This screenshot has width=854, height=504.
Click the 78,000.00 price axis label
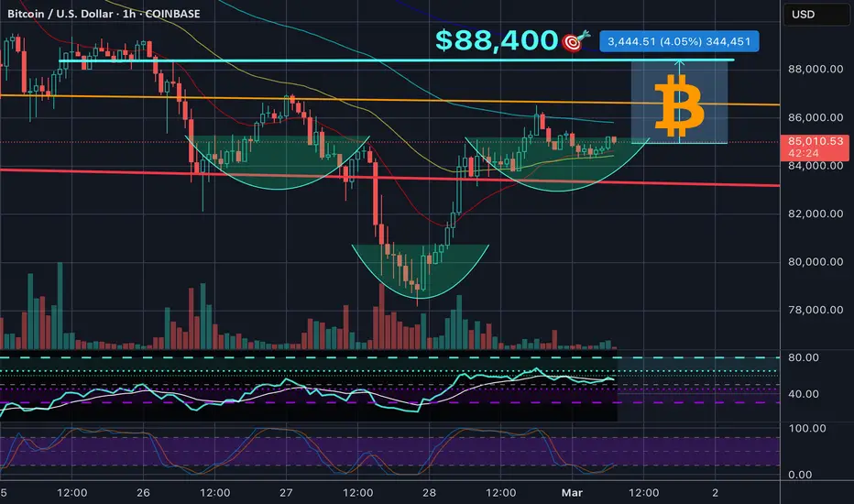tap(816, 310)
